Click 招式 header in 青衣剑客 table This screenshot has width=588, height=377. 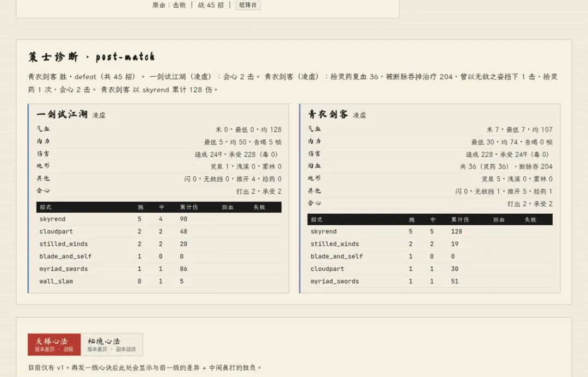(316, 220)
